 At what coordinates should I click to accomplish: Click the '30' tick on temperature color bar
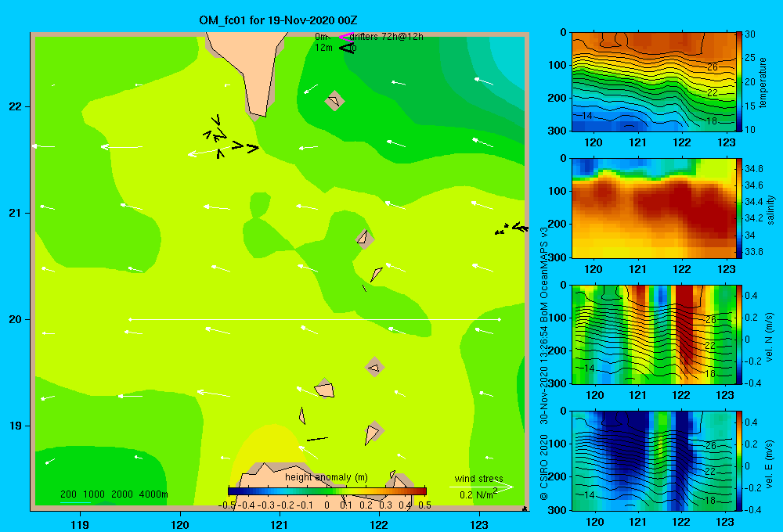coord(750,34)
